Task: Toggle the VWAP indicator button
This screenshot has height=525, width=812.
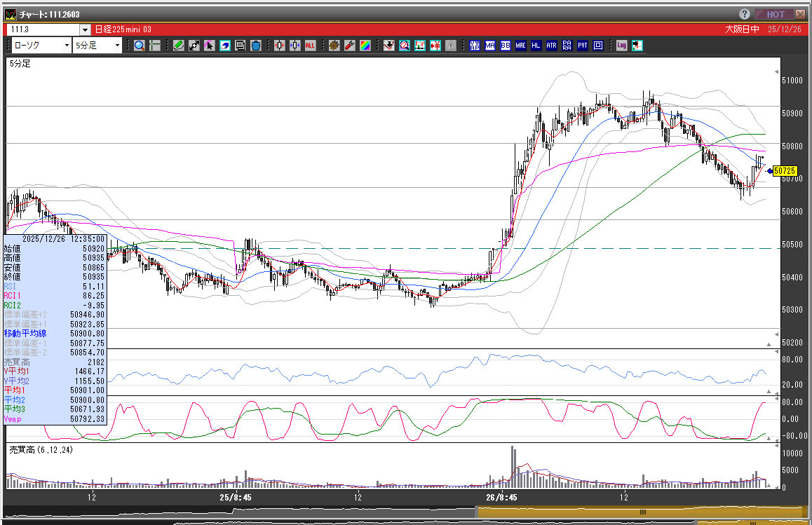Action: (x=475, y=46)
